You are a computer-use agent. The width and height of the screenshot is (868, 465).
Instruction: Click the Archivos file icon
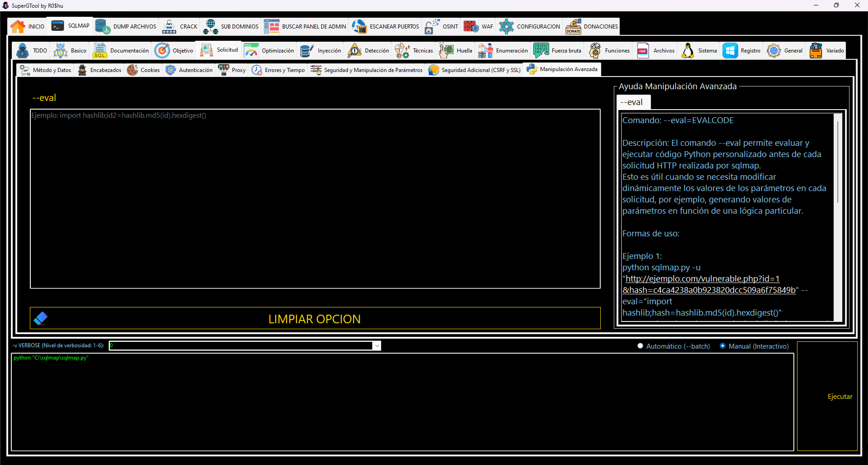[x=643, y=51]
